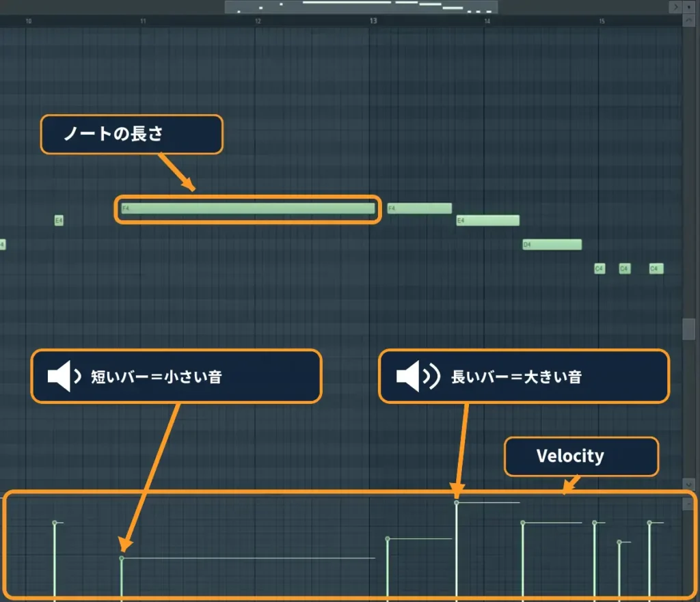Click velocity handle of the D4 note
This screenshot has height=602, width=700.
point(523,523)
